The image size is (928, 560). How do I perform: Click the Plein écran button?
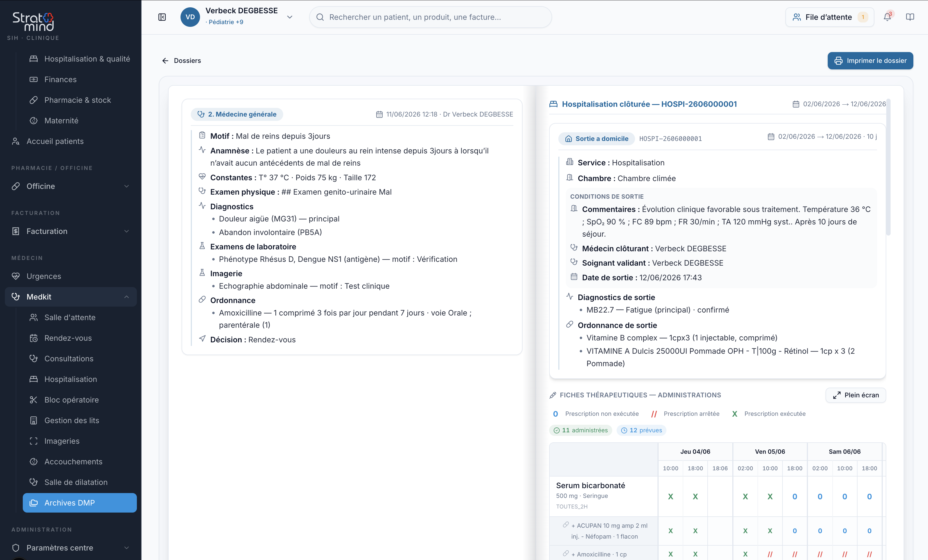click(x=856, y=395)
